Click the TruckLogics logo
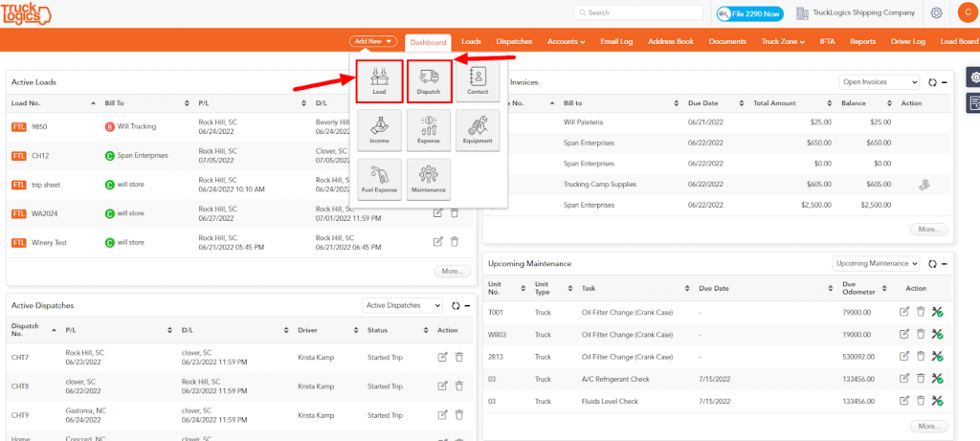 26,13
